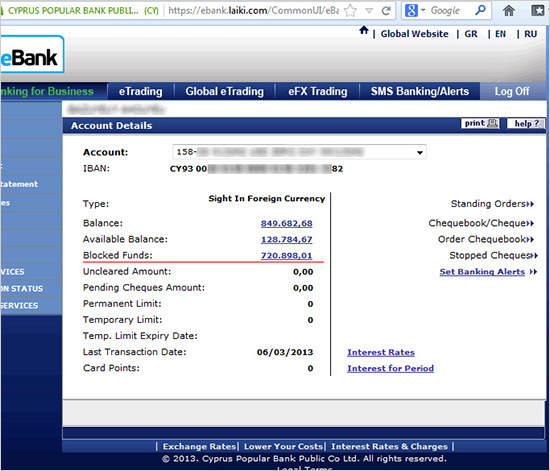Click the Last Transaction Date value 06/03/2013
The width and height of the screenshot is (550, 471).
[x=285, y=352]
